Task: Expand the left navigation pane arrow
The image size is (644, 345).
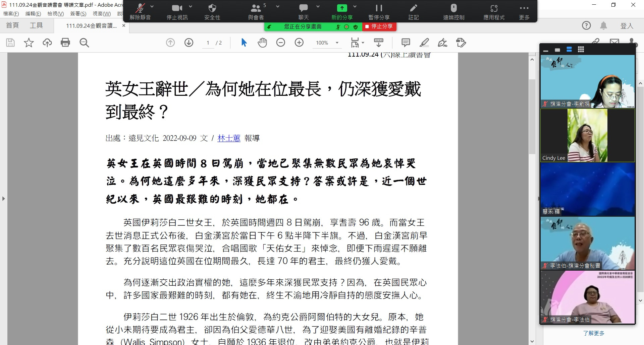Action: point(4,199)
